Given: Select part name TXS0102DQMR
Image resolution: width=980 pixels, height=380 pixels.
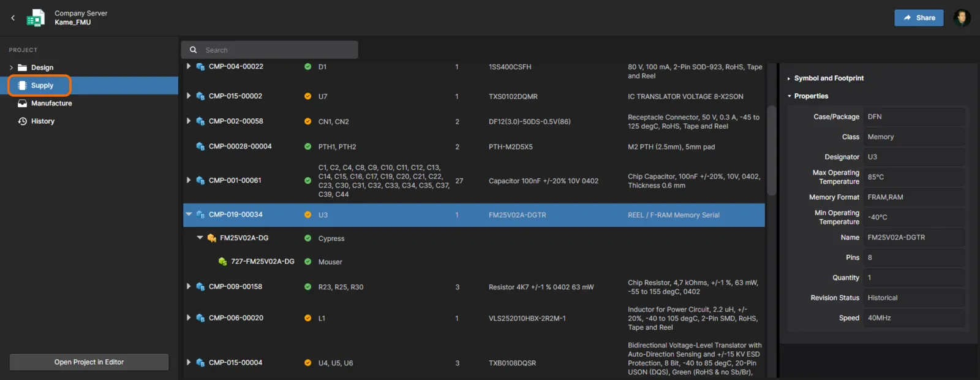Looking at the screenshot, I should point(513,97).
